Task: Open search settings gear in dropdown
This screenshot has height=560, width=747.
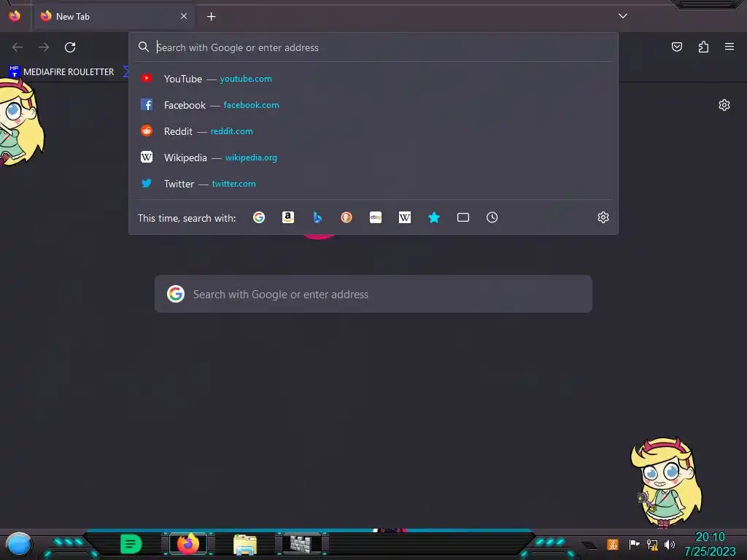Action: click(x=603, y=217)
